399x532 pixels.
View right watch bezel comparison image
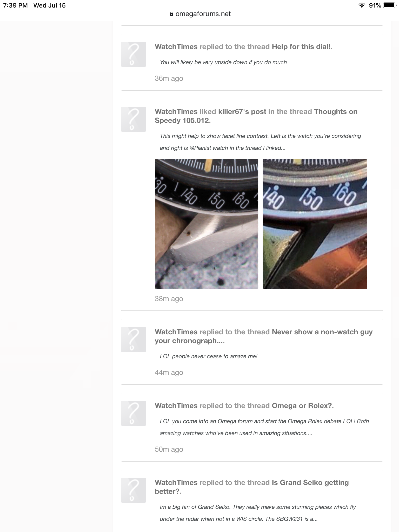pyautogui.click(x=315, y=224)
